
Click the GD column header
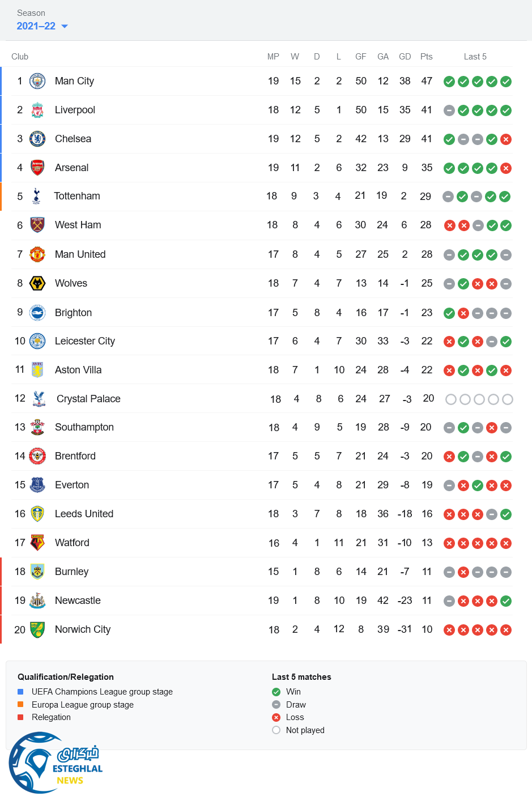point(405,57)
